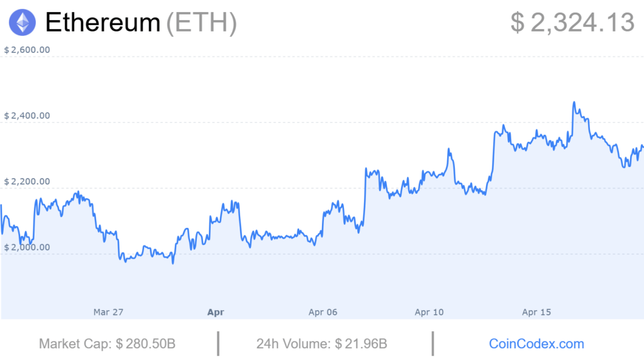This screenshot has height=364, width=644.
Task: Click the $2,400.00 y-axis label
Action: tap(27, 116)
